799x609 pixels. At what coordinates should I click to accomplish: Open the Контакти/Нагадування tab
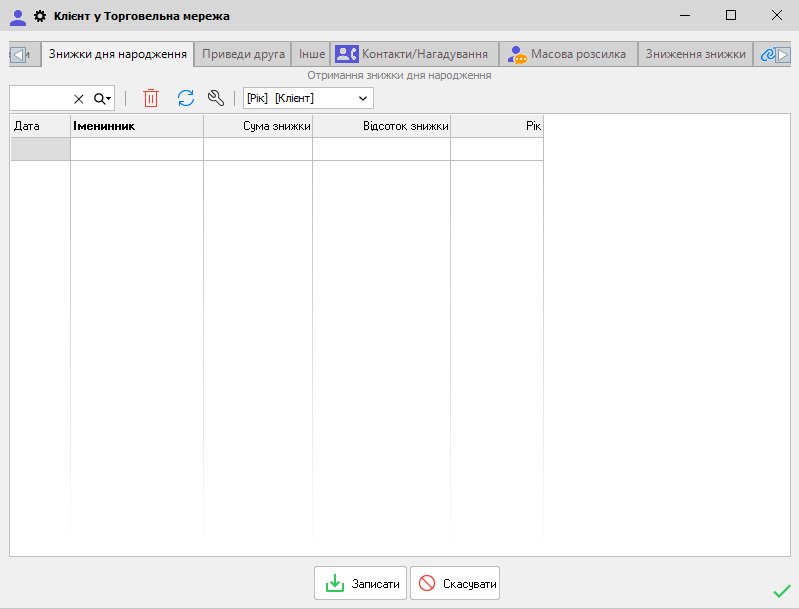coord(414,54)
